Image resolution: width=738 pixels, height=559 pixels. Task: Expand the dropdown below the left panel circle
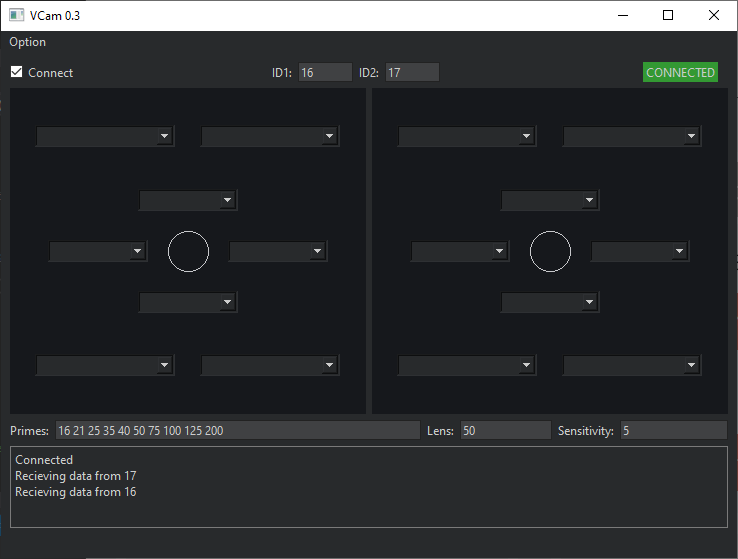[x=188, y=302]
